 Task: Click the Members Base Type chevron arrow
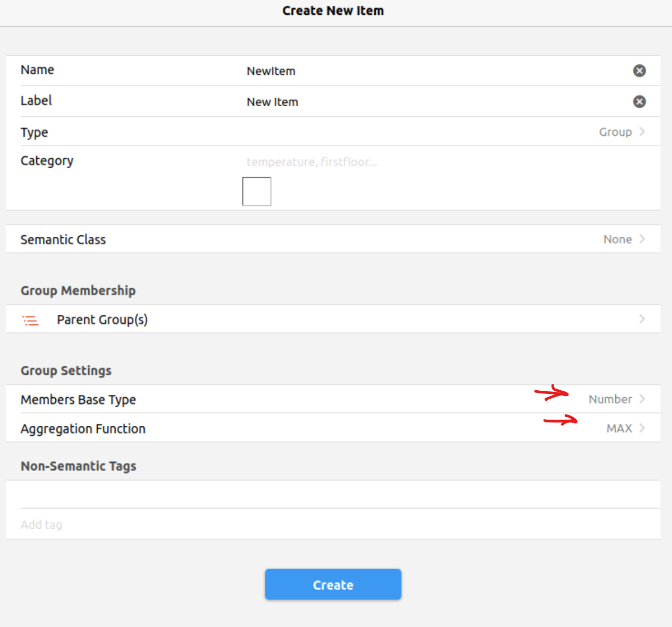pyautogui.click(x=642, y=399)
